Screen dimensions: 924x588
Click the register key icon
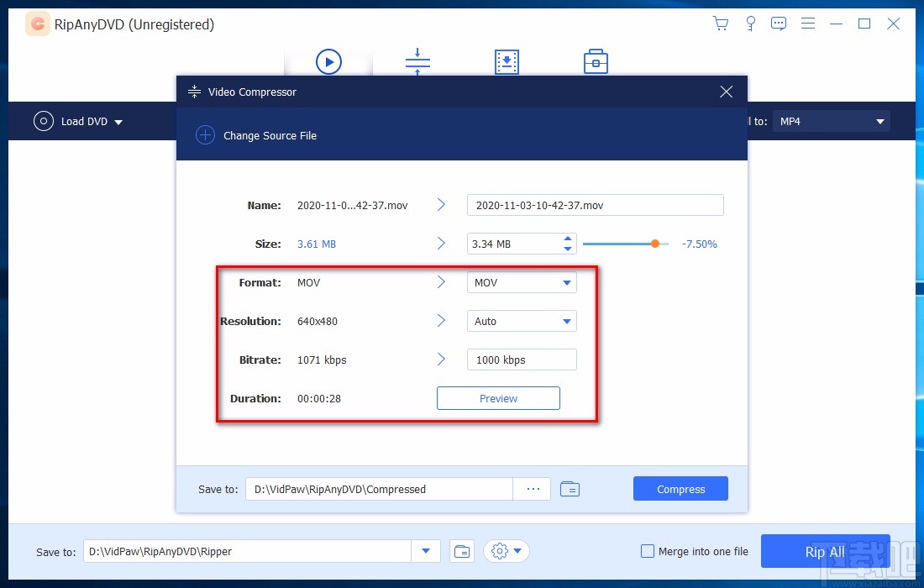(750, 24)
